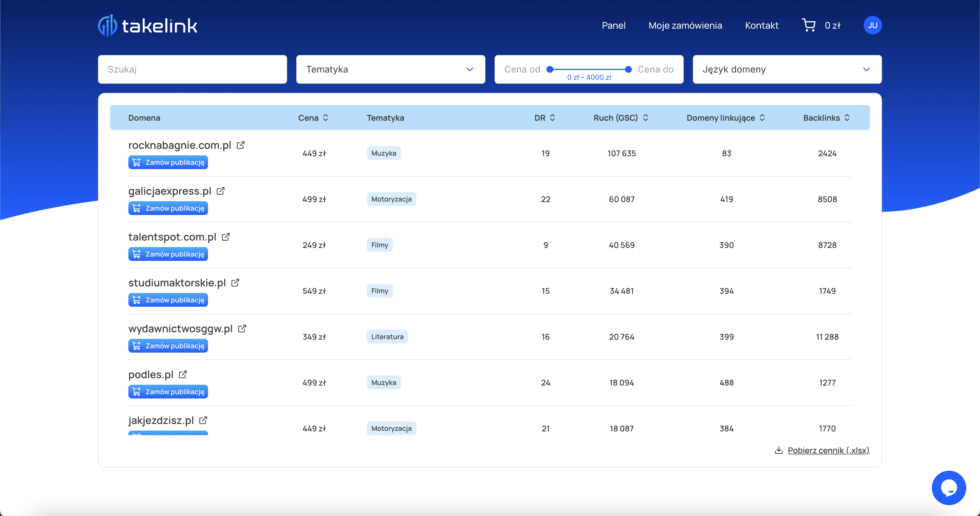Viewport: 980px width, 516px height.
Task: Open the JU user avatar
Action: [x=872, y=25]
